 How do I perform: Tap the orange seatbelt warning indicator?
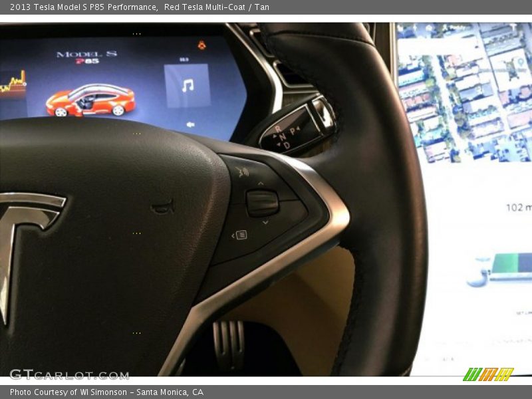click(201, 45)
